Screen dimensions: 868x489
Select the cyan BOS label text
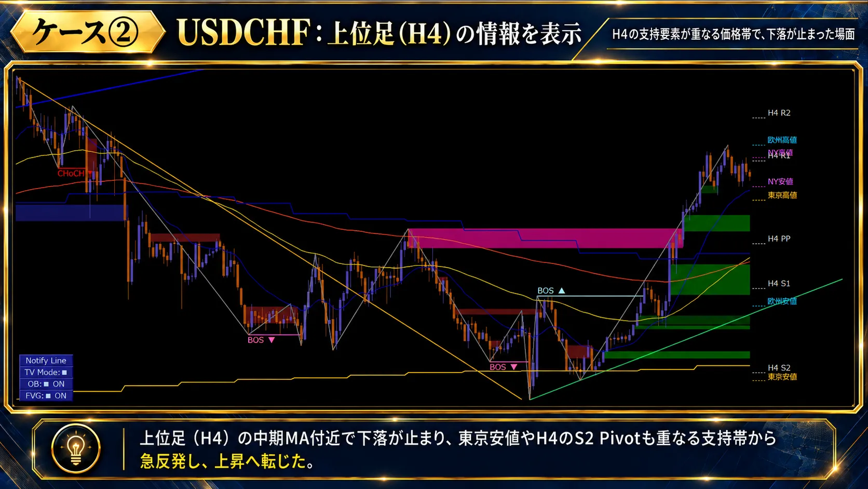coord(546,290)
